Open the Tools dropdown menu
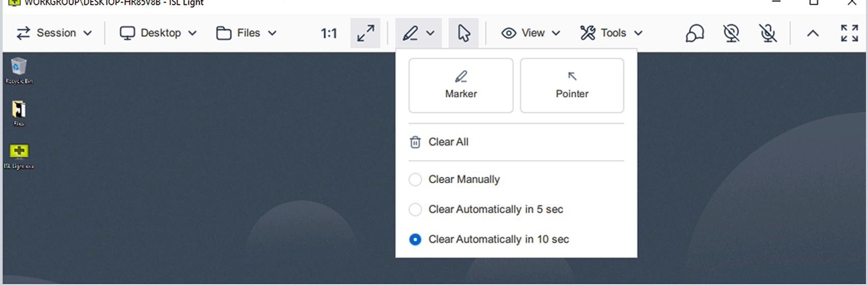 pos(611,33)
